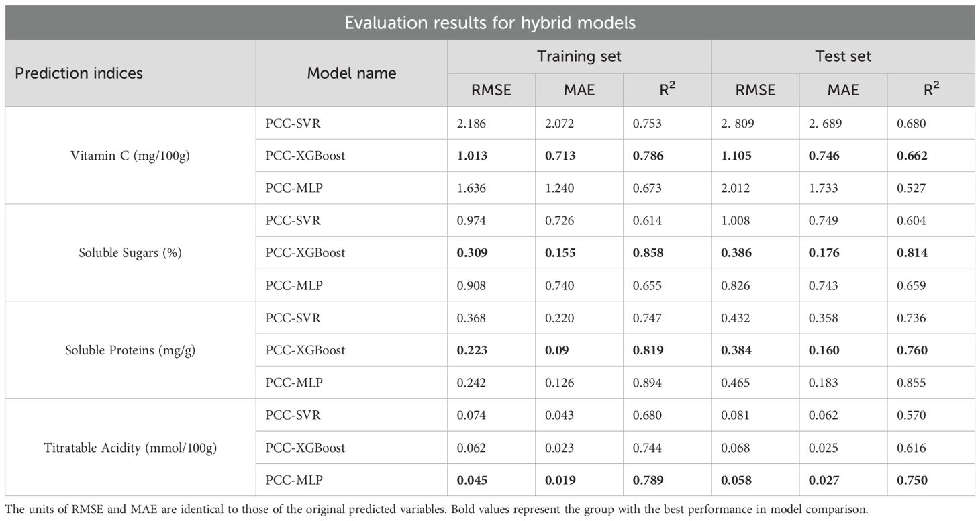Select the 'Prediction indices' column header
This screenshot has height=521, width=980.
[x=79, y=73]
